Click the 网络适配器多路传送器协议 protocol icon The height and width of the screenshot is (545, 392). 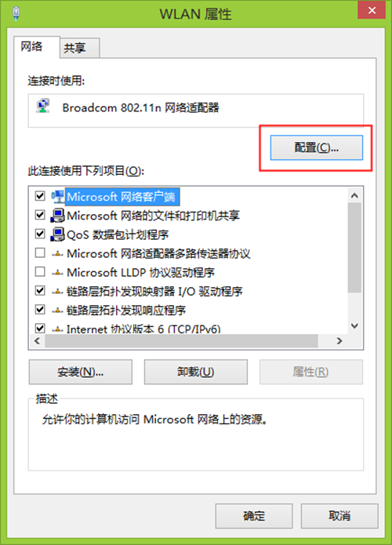(x=58, y=254)
